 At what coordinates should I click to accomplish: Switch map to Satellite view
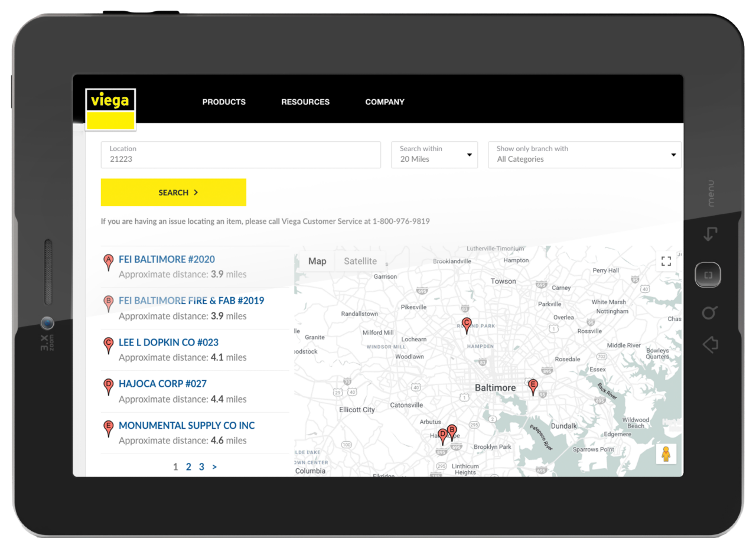pos(360,261)
